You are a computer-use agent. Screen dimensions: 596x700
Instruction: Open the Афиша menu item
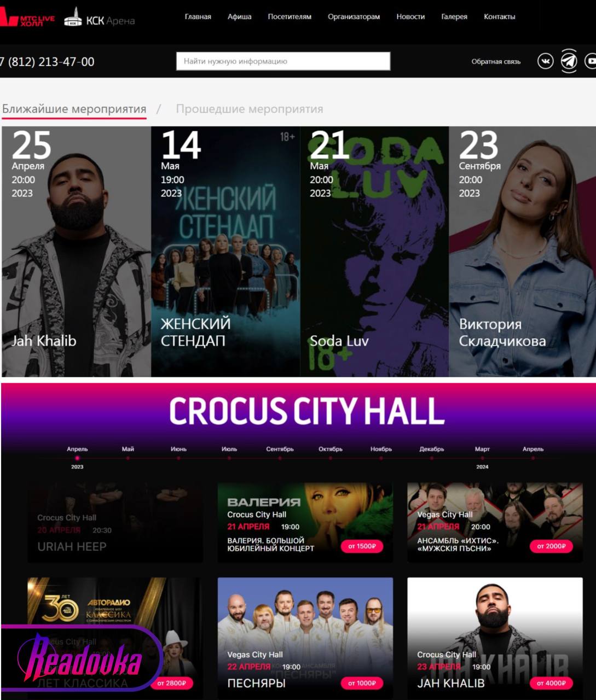(239, 17)
